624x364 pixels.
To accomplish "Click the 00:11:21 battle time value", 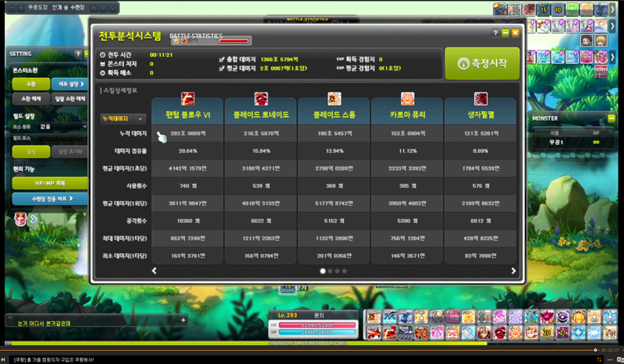I will pos(161,55).
